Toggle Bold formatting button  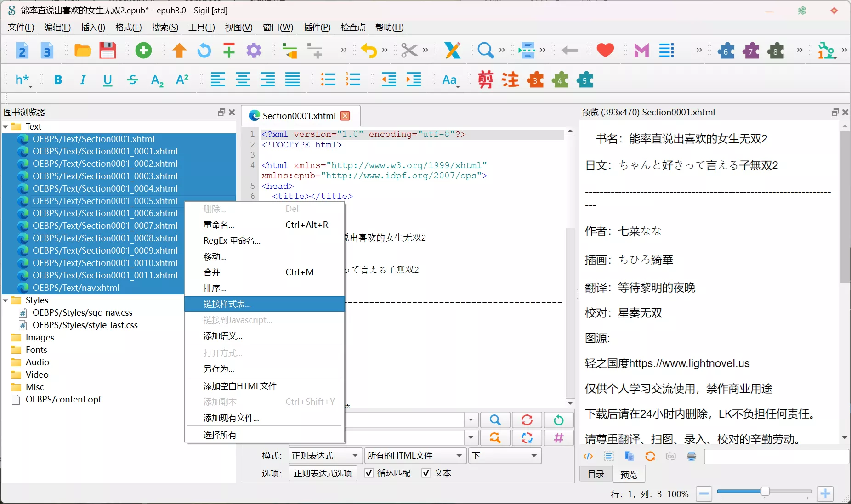pyautogui.click(x=58, y=80)
